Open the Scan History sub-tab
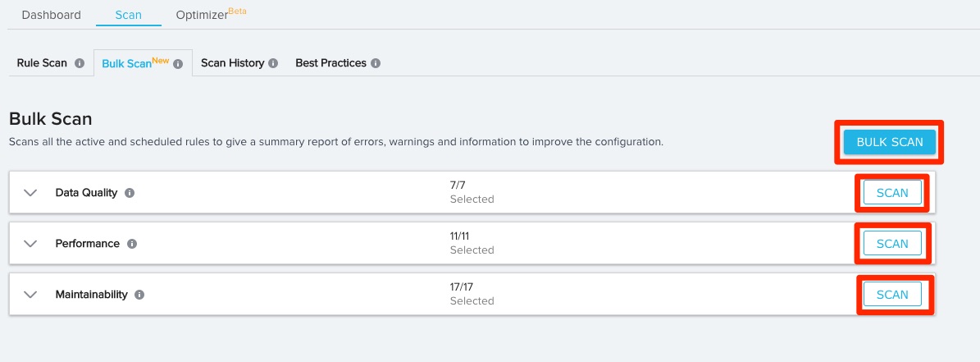Viewport: 980px width, 362px height. (x=232, y=63)
